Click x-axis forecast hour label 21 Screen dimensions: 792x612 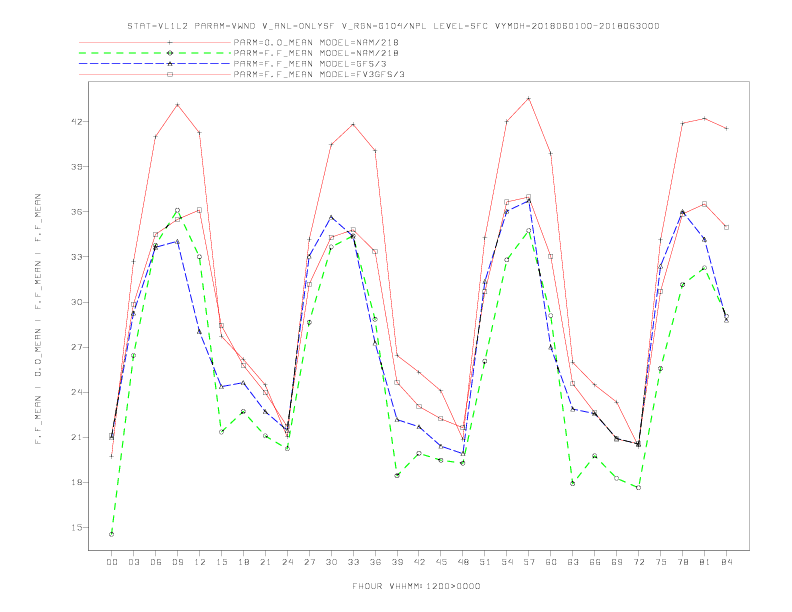[265, 562]
